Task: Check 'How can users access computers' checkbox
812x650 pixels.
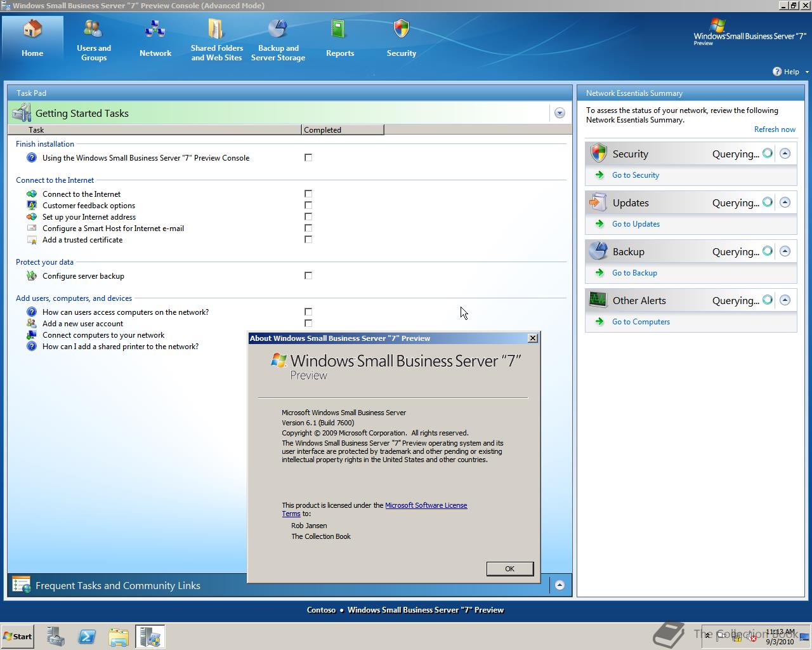Action: pos(308,312)
